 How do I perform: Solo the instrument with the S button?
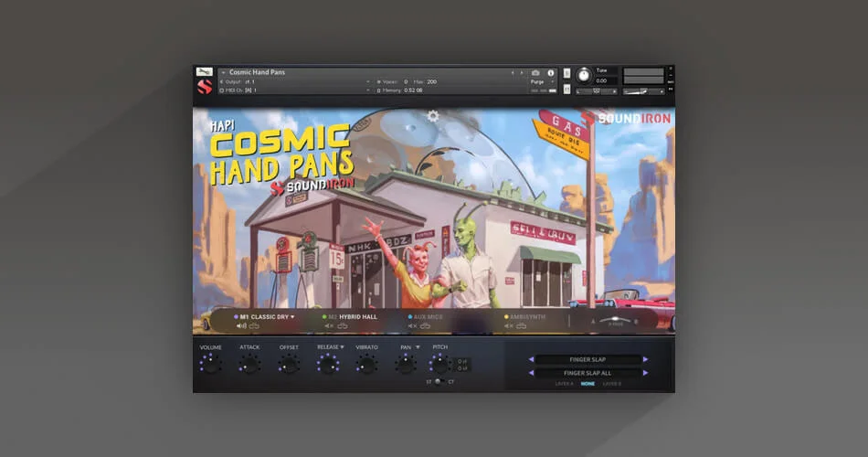[566, 73]
